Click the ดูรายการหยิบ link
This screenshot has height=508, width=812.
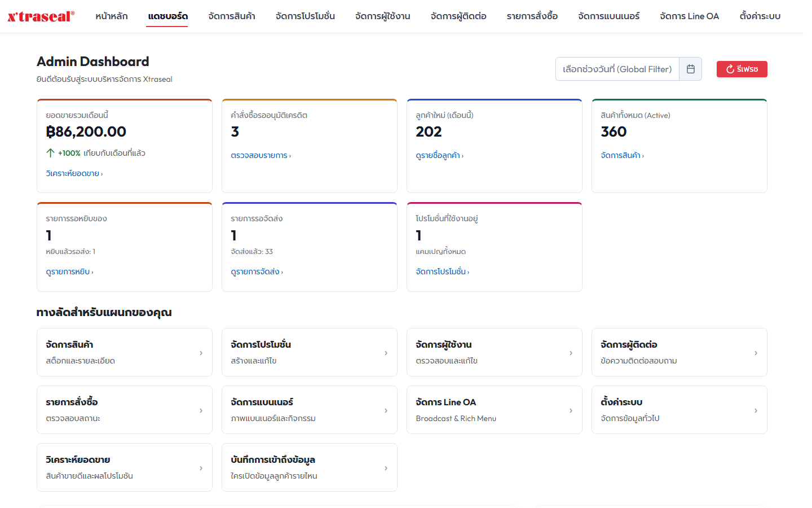click(x=70, y=271)
